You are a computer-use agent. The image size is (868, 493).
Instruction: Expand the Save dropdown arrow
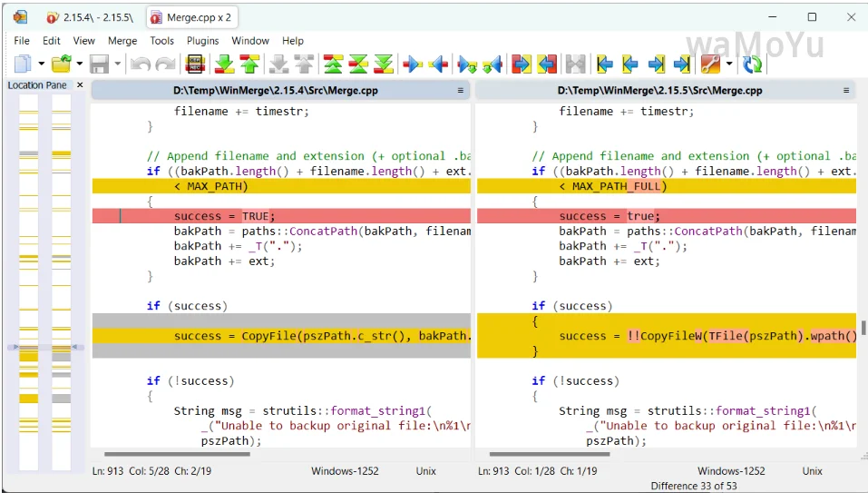click(117, 64)
